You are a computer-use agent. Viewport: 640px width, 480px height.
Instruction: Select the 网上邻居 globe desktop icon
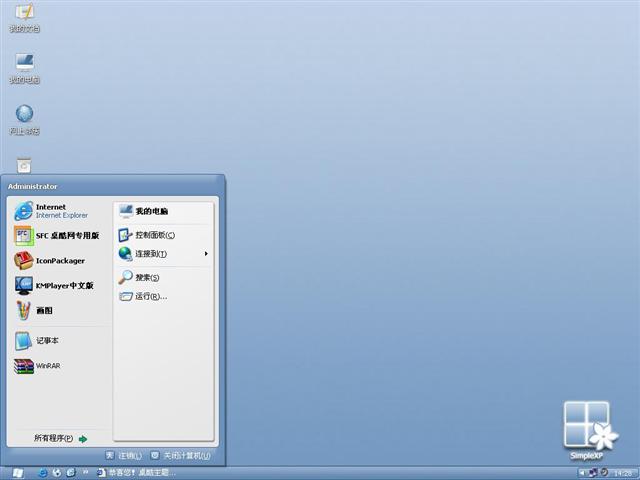(x=24, y=120)
